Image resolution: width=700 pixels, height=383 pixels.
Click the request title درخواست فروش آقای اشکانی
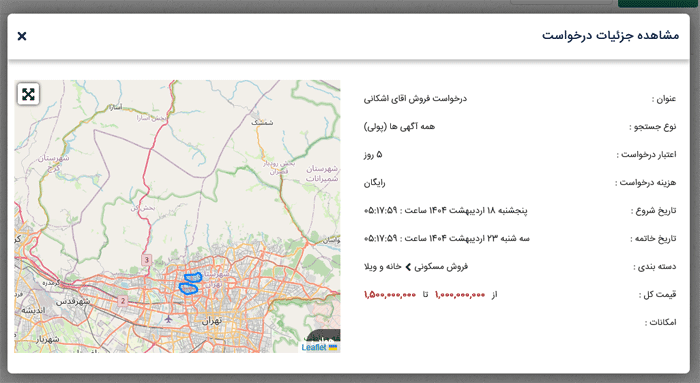(x=415, y=99)
